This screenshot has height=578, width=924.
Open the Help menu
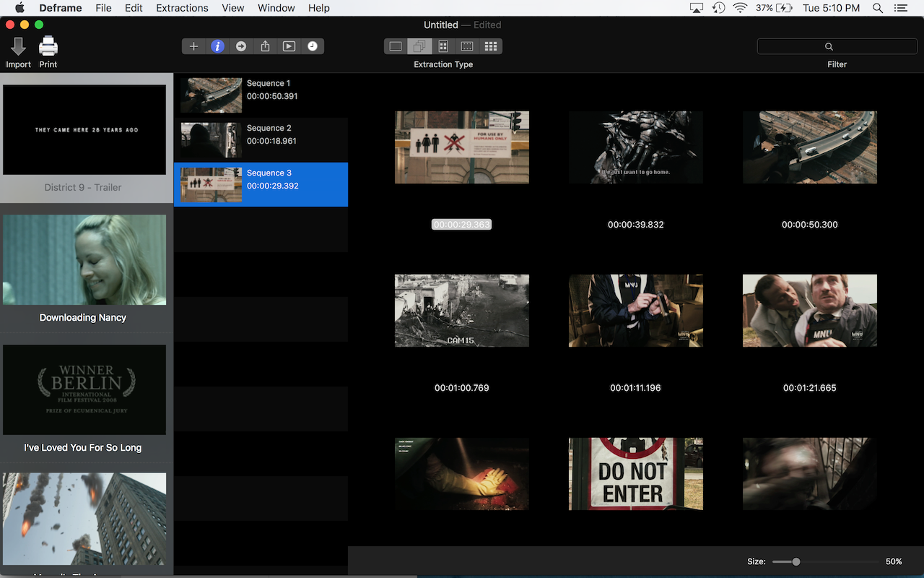point(318,8)
